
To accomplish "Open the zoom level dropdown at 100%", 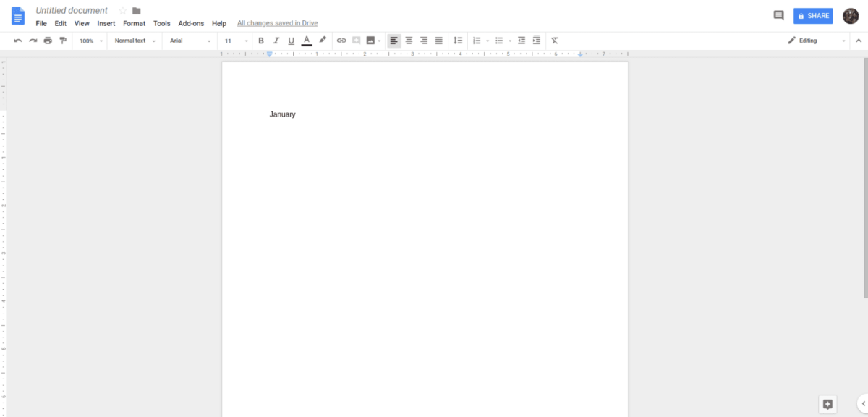I will pos(88,41).
